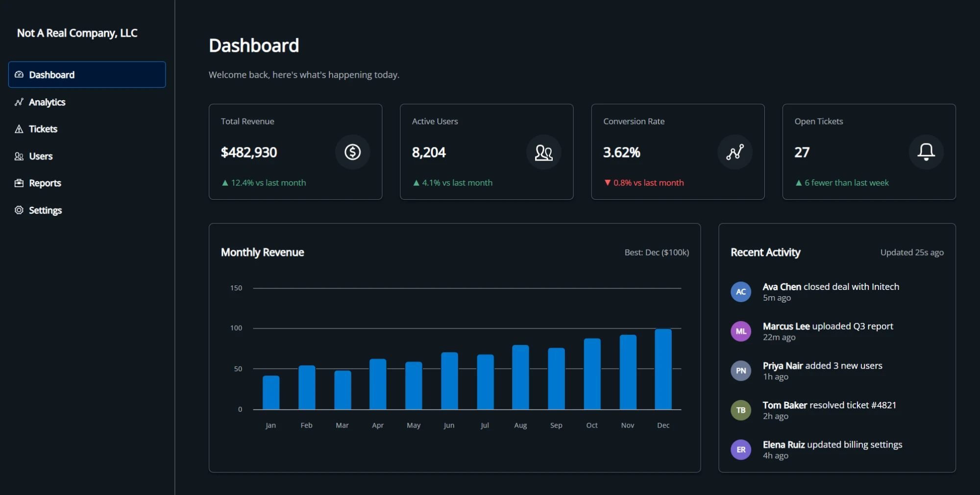Click the ML avatar for Marcus Lee
The image size is (980, 495).
pos(741,331)
